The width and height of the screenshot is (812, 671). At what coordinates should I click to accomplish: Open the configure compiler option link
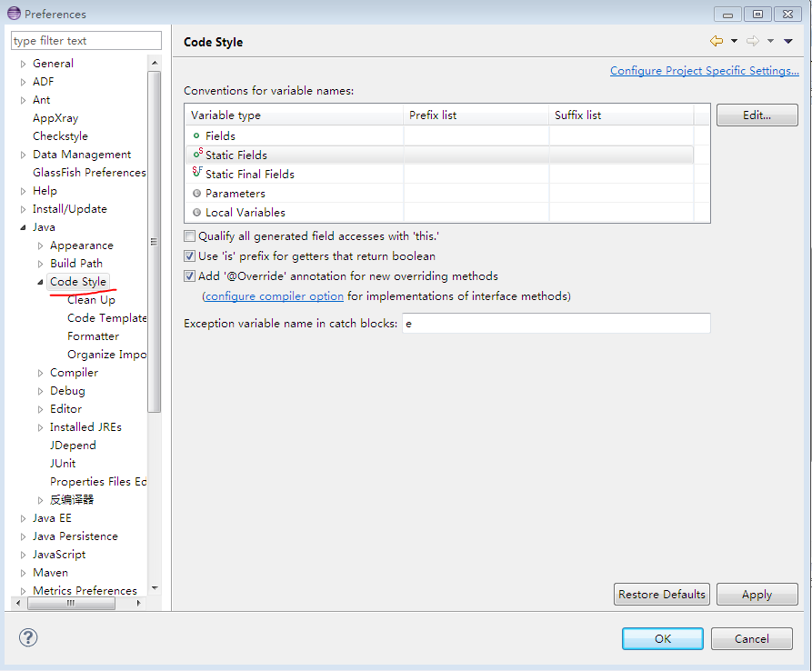tap(275, 296)
